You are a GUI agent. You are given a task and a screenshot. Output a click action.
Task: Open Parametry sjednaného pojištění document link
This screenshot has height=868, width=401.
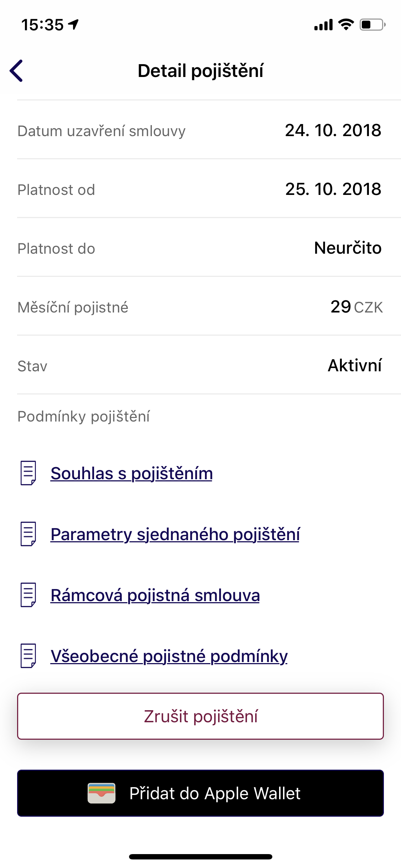click(x=175, y=534)
